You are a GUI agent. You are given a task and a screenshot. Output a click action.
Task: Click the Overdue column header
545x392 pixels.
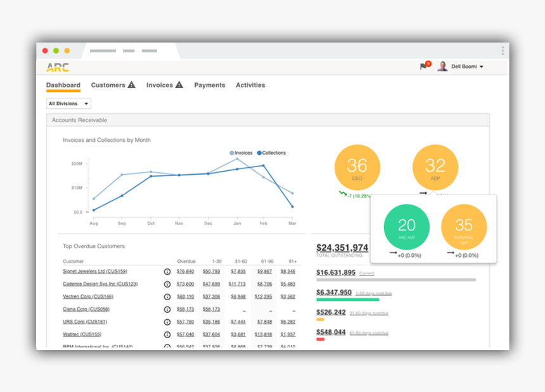186,261
